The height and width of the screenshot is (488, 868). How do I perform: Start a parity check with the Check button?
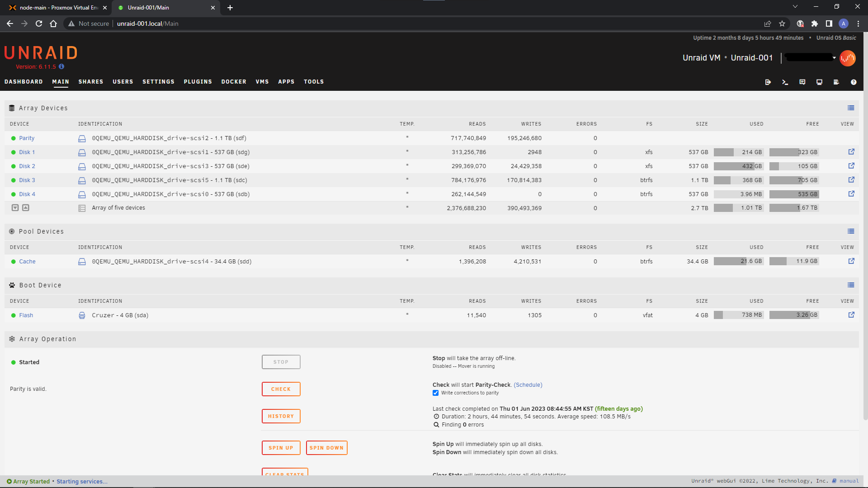tap(281, 389)
